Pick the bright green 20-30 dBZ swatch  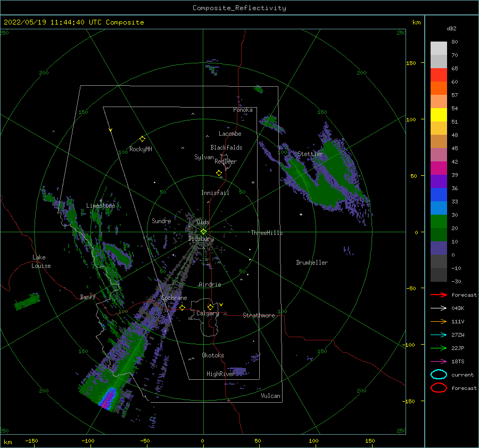(x=439, y=222)
